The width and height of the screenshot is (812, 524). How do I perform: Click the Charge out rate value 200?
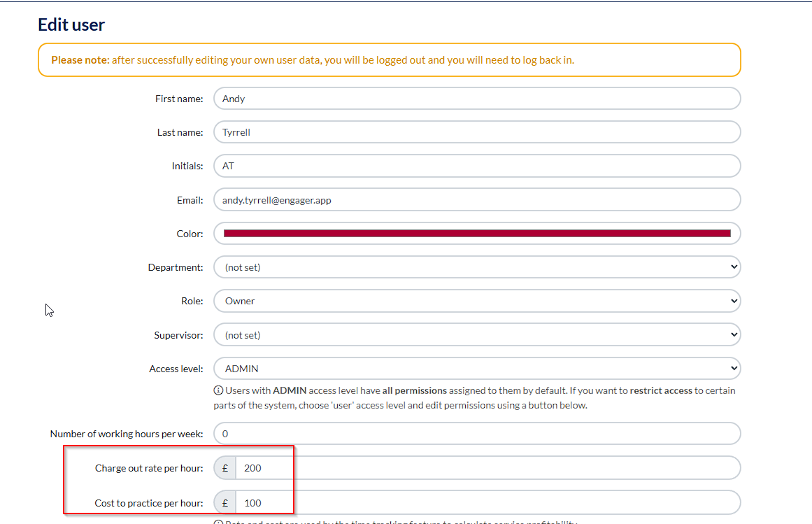point(487,468)
